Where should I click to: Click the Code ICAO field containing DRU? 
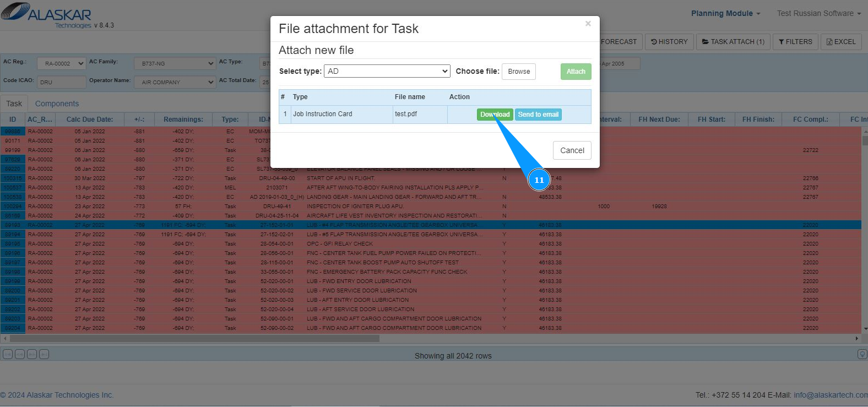(x=61, y=82)
